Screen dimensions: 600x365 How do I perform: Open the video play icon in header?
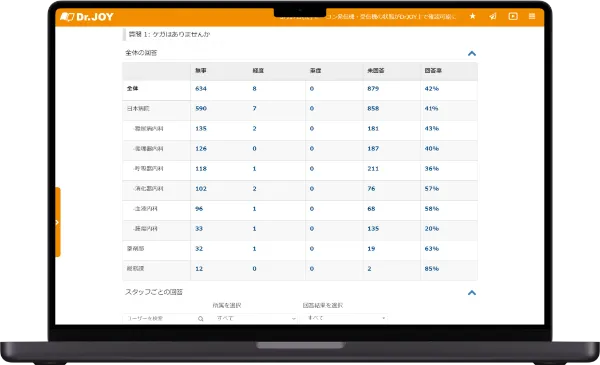(x=513, y=16)
